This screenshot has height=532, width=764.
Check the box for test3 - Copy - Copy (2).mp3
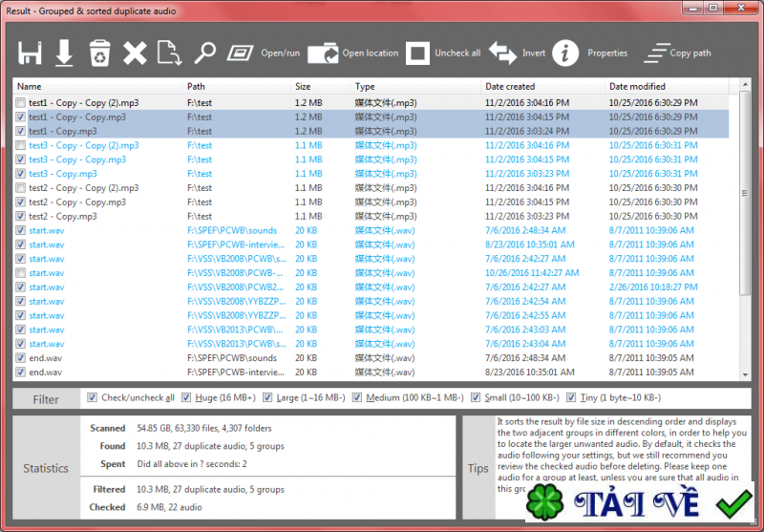pos(20,145)
